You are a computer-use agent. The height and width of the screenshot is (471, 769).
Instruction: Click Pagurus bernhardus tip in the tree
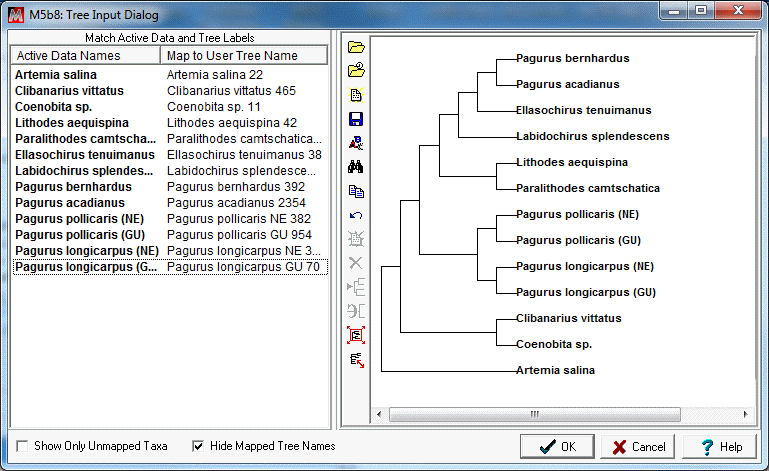pyautogui.click(x=573, y=58)
